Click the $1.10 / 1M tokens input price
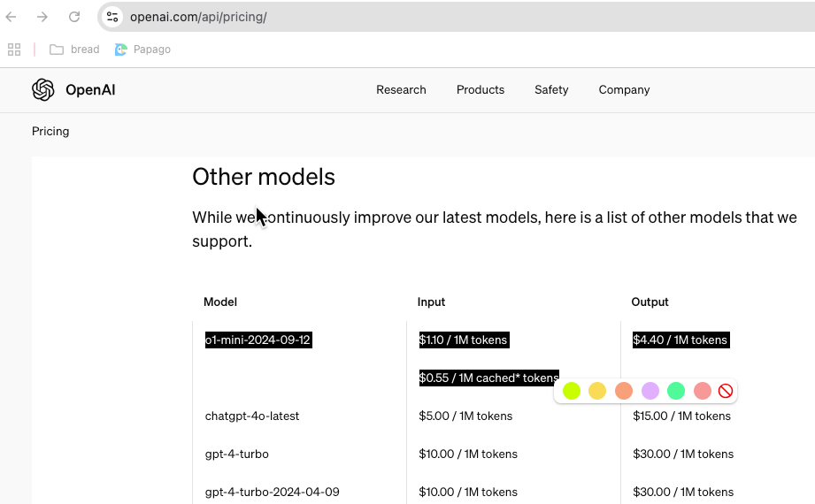This screenshot has height=504, width=815. (464, 340)
